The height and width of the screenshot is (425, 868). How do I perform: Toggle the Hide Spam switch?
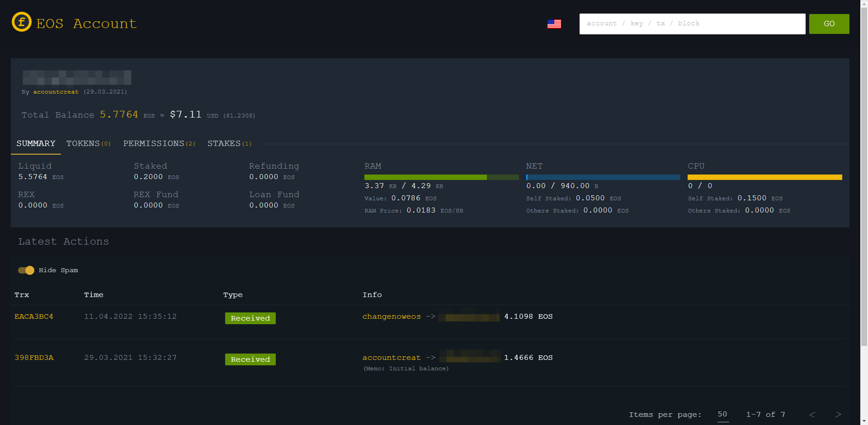tap(26, 270)
